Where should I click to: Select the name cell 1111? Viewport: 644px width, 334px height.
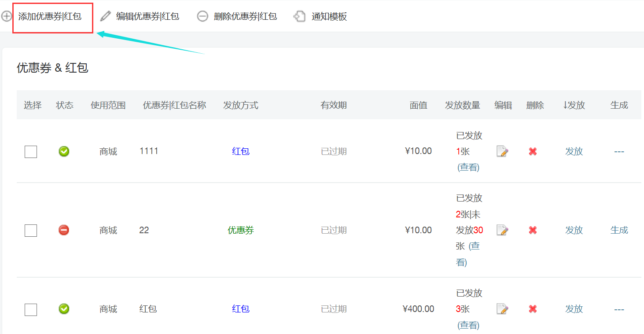tap(149, 151)
